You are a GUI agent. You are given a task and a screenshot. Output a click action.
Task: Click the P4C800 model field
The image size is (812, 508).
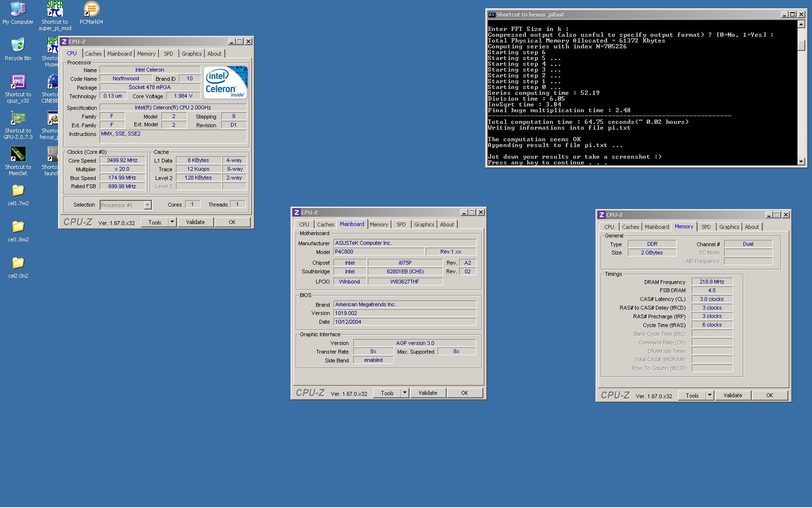(379, 252)
